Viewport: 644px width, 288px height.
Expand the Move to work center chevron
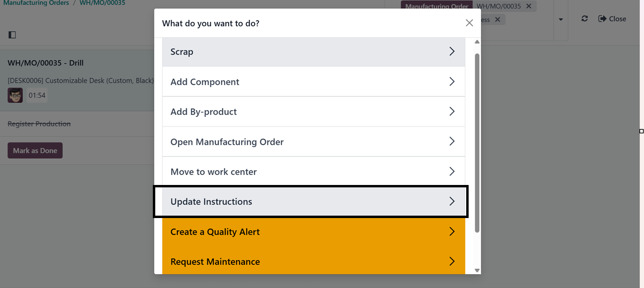(x=451, y=172)
